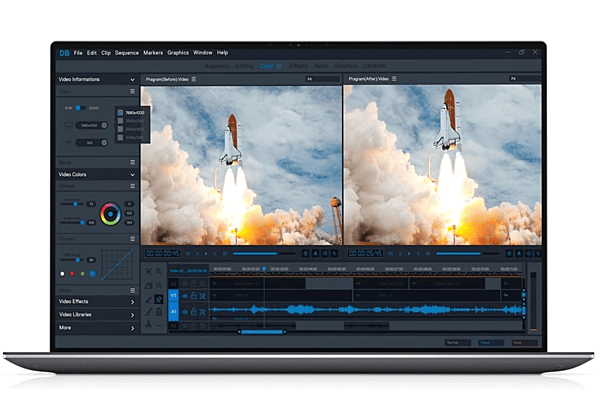Toggle the switch in the Size panel
The width and height of the screenshot is (600, 413).
pyautogui.click(x=82, y=107)
